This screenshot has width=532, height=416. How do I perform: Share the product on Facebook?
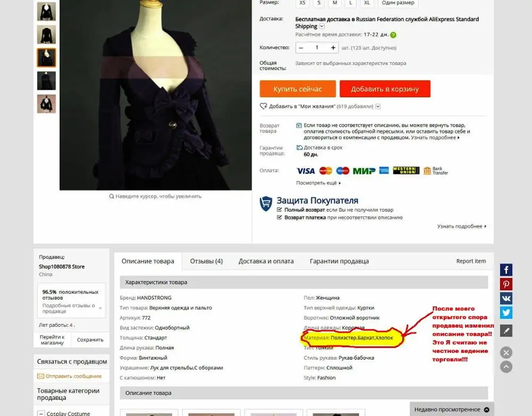(506, 270)
